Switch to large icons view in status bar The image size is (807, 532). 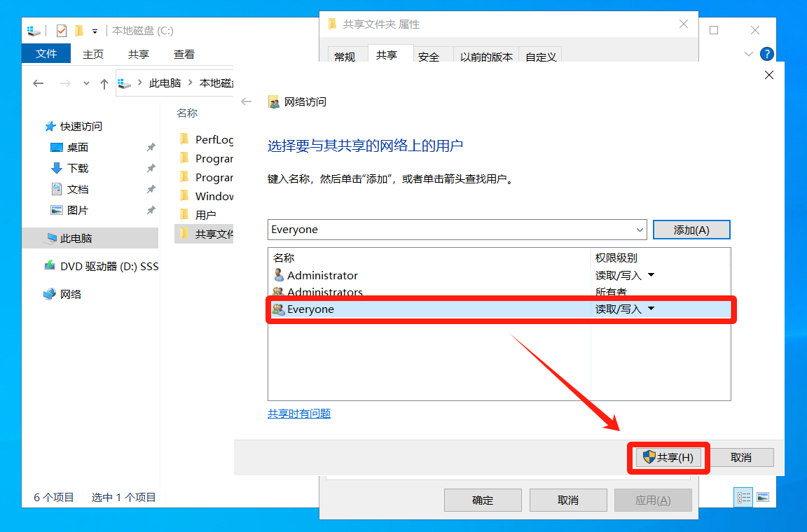click(763, 497)
